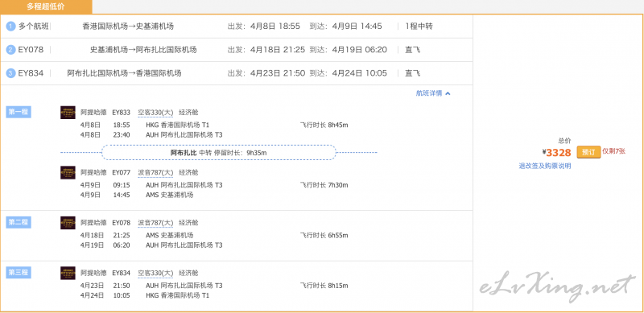Click the Etihad logo in the 第三程 section
644x313 pixels.
[x=68, y=273]
